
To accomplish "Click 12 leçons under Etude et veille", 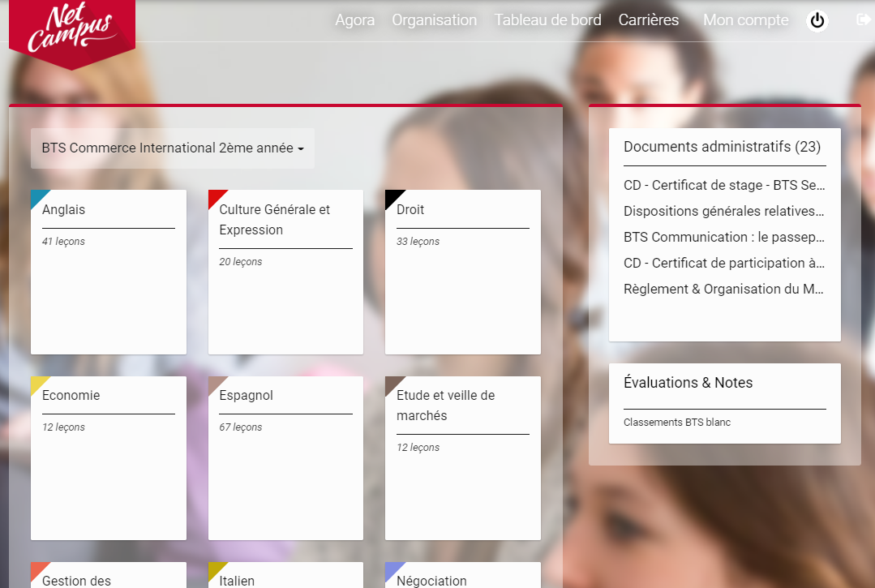I will (418, 448).
